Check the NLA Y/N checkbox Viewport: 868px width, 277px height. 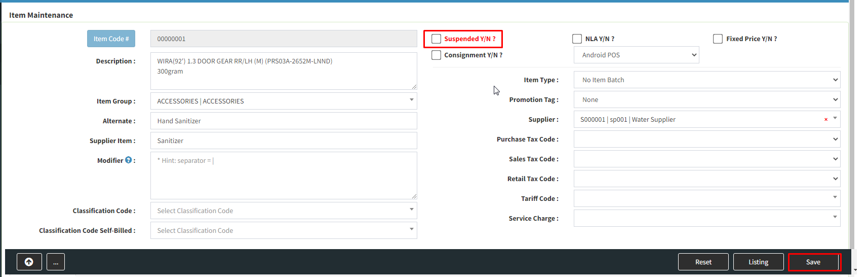pos(577,39)
